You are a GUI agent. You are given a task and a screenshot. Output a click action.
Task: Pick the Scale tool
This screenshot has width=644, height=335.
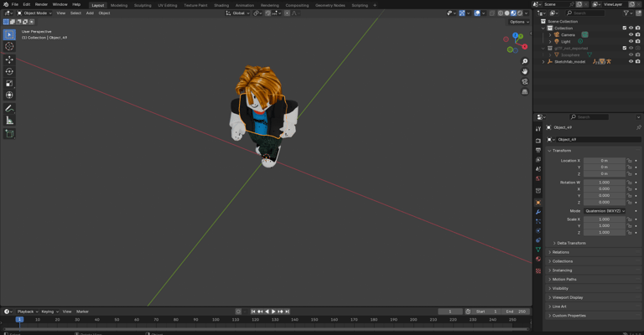click(x=9, y=83)
